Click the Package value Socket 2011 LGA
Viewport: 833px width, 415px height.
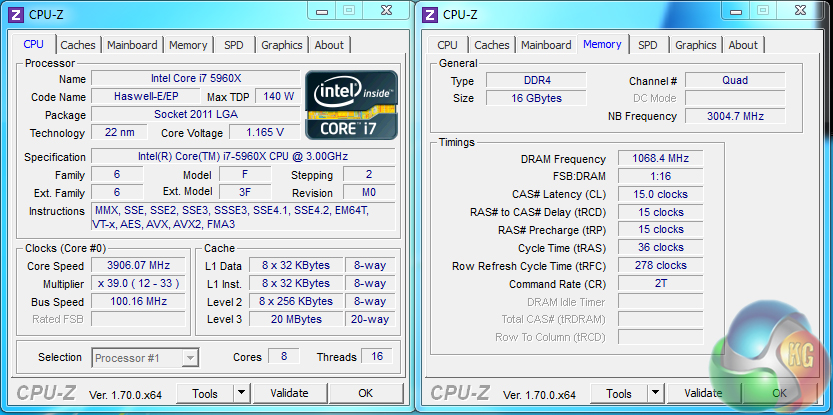(x=196, y=114)
